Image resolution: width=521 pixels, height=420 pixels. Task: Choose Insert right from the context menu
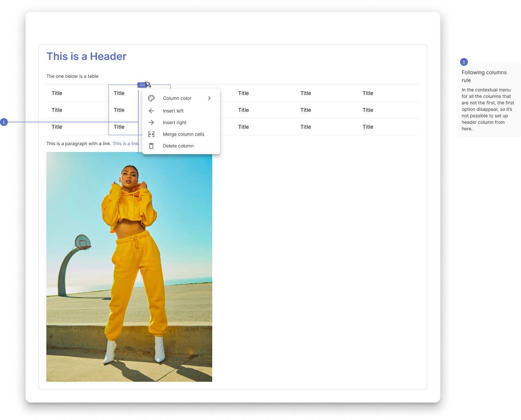(181, 122)
